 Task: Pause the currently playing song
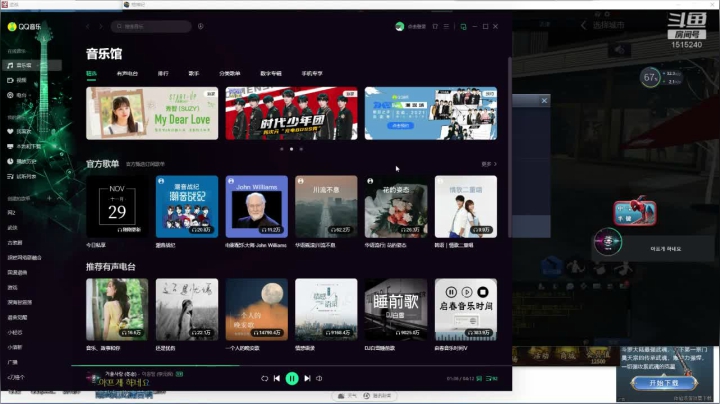pyautogui.click(x=292, y=378)
